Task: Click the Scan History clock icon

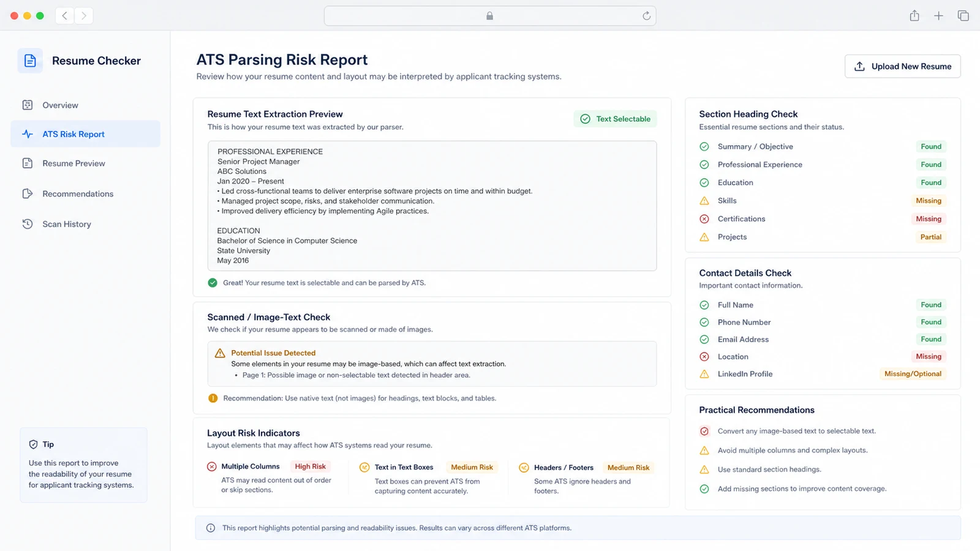Action: 28,224
